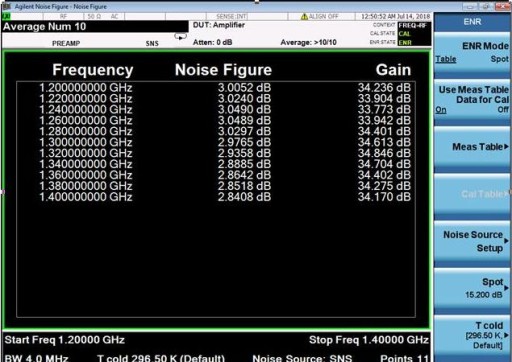Image resolution: width=512 pixels, height=362 pixels.
Task: Open the Spot 15.200 dB submenu
Action: [472, 288]
